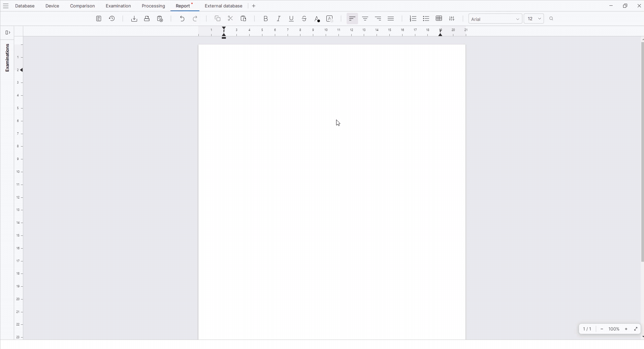Click the clipboard with X icon

coord(160,19)
